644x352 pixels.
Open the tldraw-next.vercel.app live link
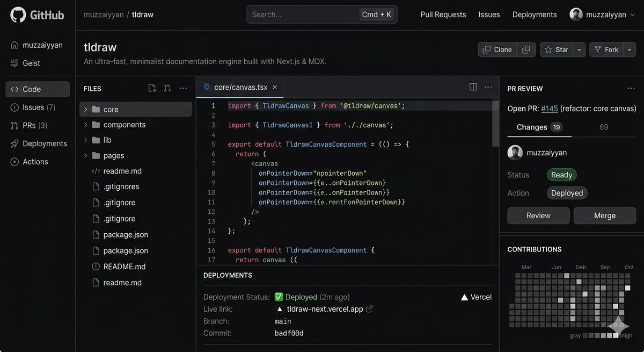(x=325, y=309)
